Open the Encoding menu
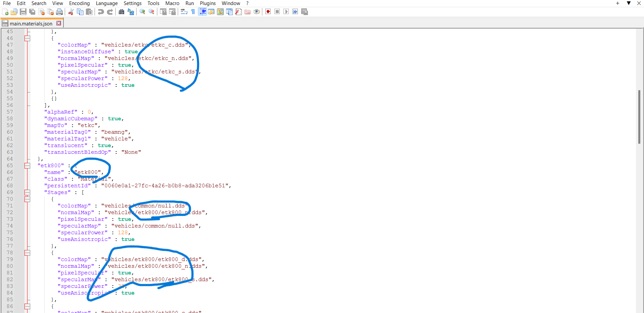The width and height of the screenshot is (644, 313). (x=79, y=3)
